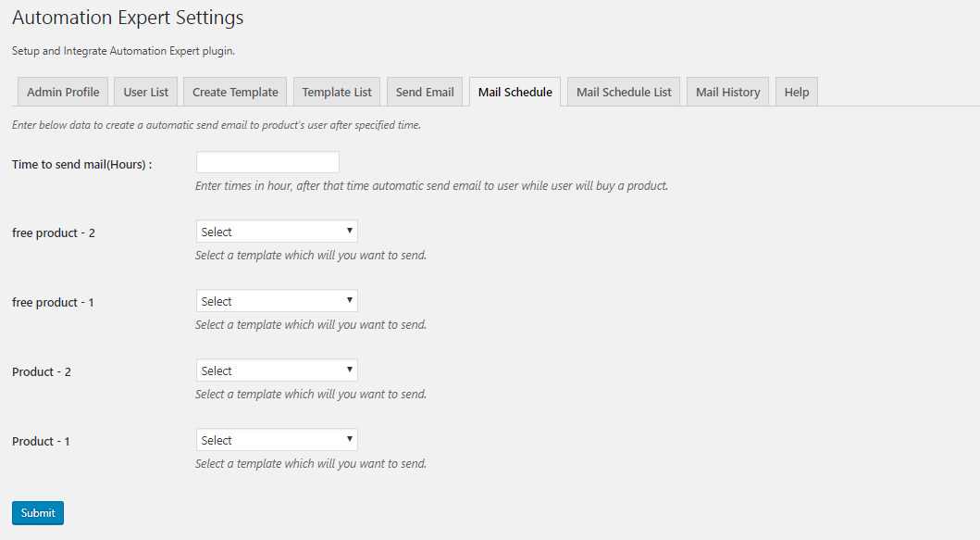Switch to the Send Email tab
The image size is (980, 540).
point(425,92)
